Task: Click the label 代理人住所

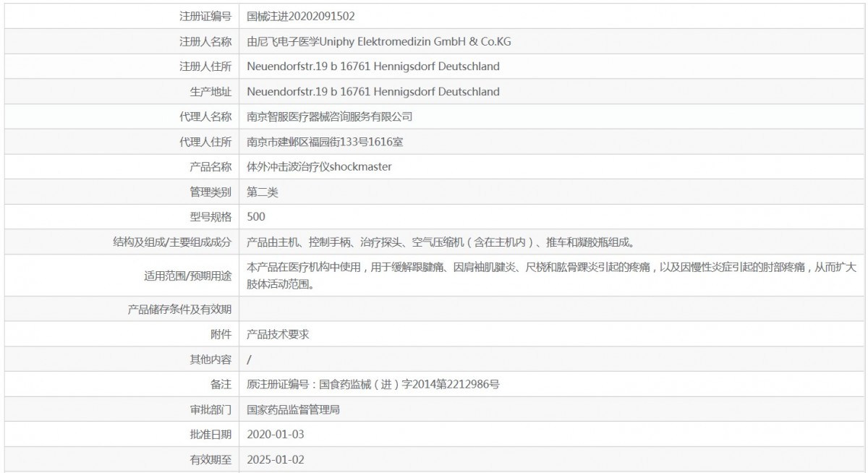Action: 205,142
